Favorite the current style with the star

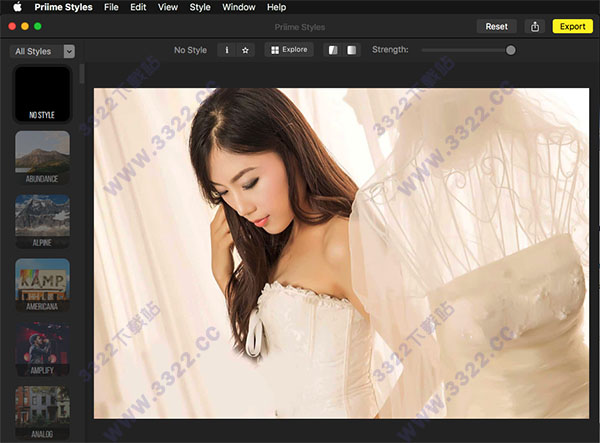click(245, 50)
